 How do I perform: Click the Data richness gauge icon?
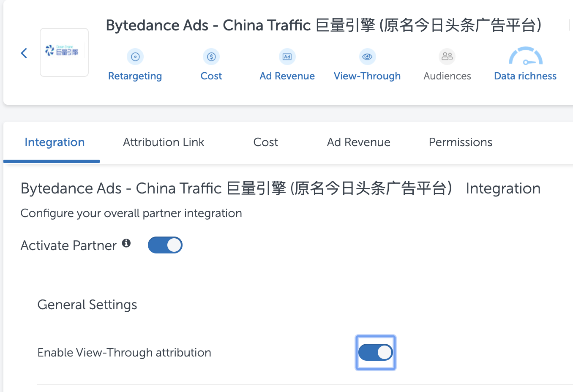click(525, 56)
